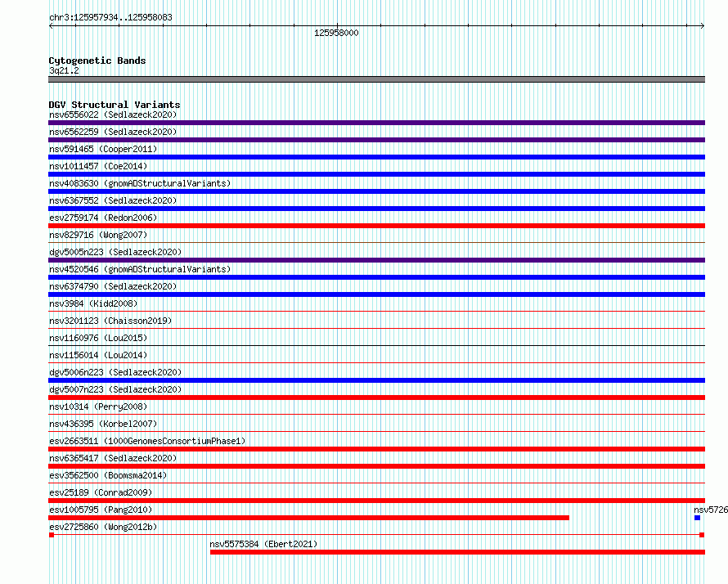
Task: Click the DGV Structural Variants track title
Action: click(115, 105)
